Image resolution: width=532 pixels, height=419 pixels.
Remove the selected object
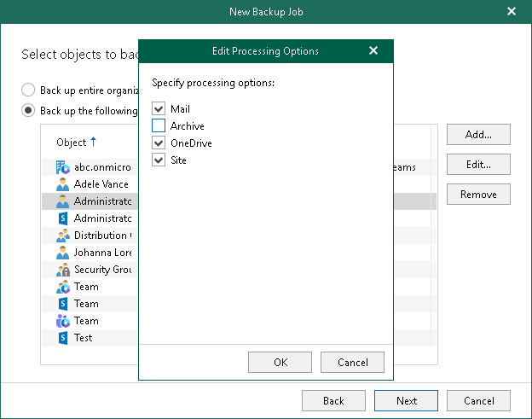tap(477, 195)
